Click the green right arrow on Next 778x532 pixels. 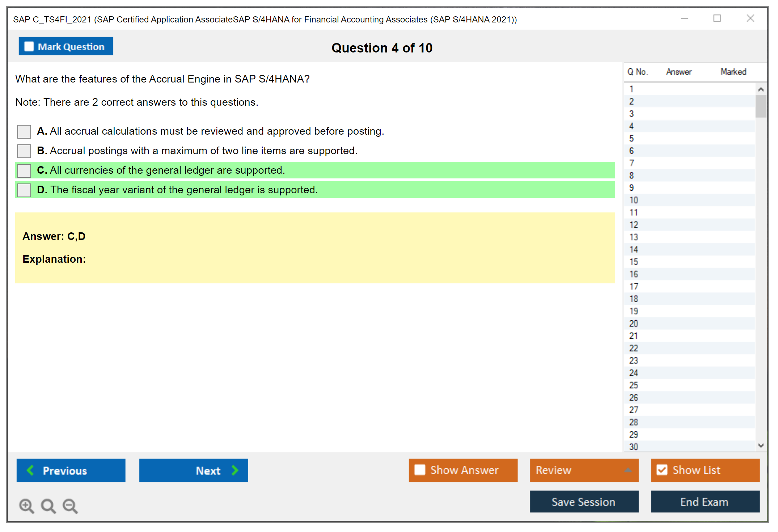[235, 470]
